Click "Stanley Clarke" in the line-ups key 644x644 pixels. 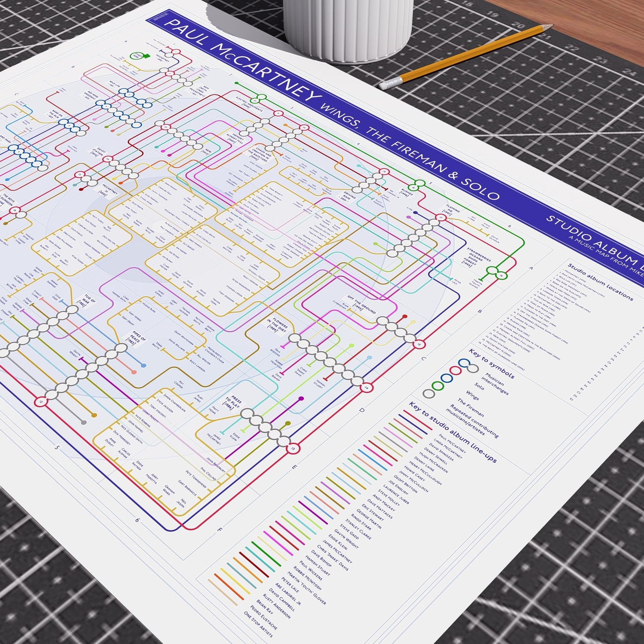pyautogui.click(x=358, y=530)
